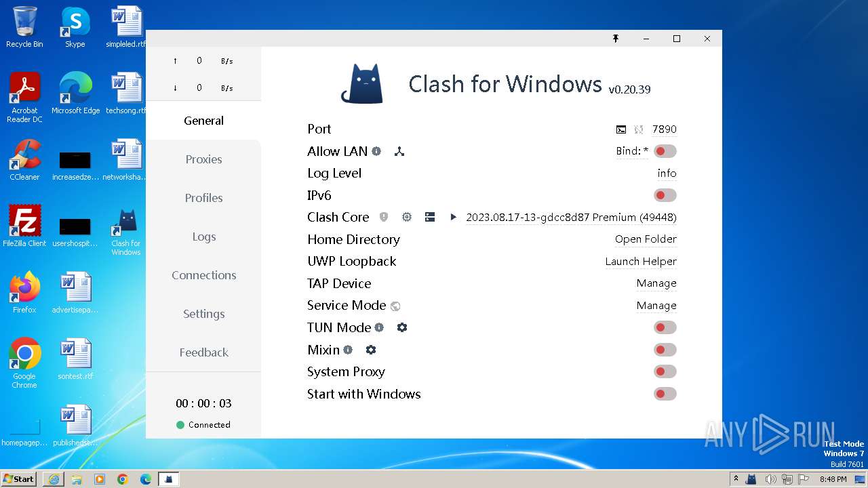This screenshot has width=868, height=488.
Task: Enable the TUN Mode switch
Action: (x=665, y=327)
